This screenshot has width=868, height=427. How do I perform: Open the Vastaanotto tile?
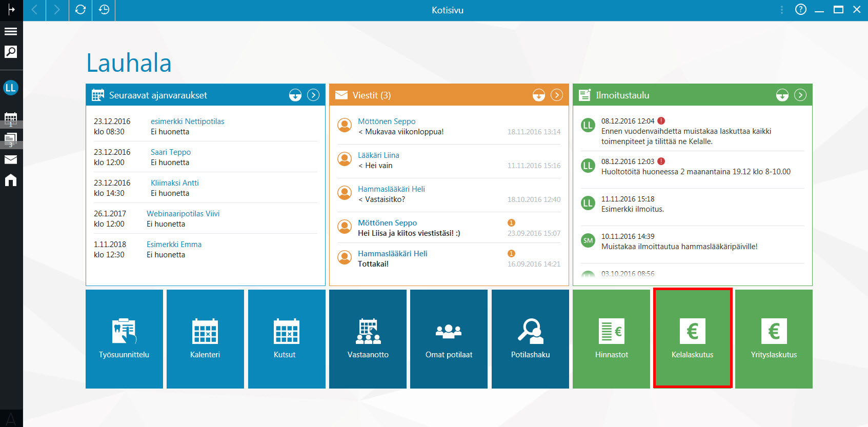[x=368, y=338]
